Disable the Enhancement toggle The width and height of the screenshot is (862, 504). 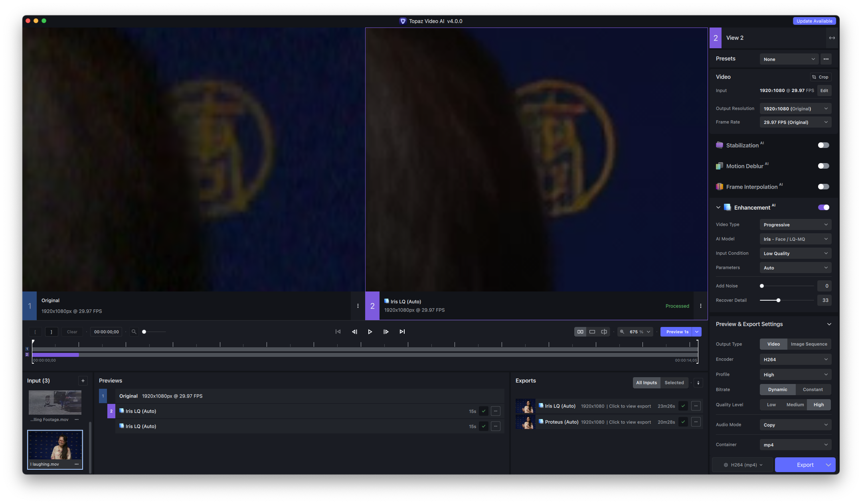823,207
